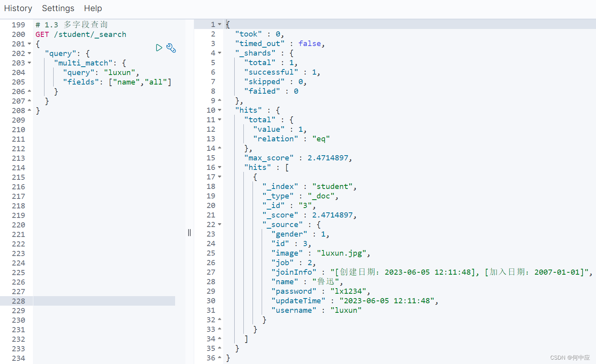Fold the closing-brace arrow at editor line 207
Screen dimensions: 596x364
tap(29, 101)
